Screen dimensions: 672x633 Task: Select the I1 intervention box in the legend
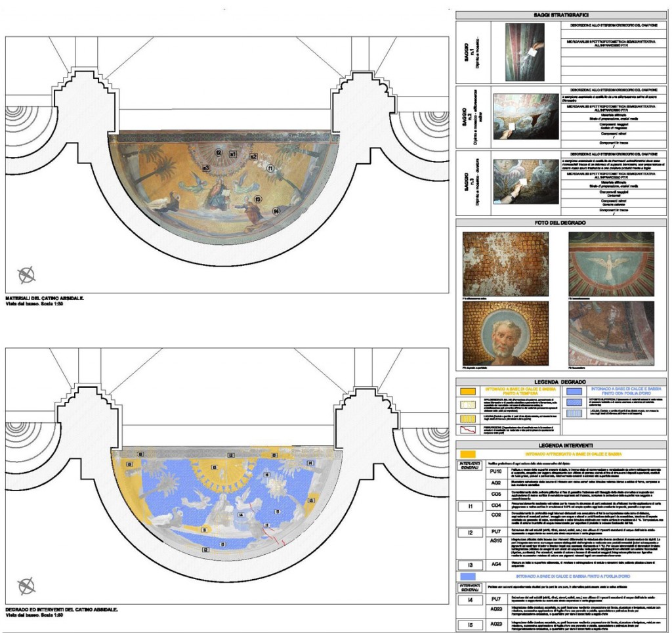(x=471, y=506)
